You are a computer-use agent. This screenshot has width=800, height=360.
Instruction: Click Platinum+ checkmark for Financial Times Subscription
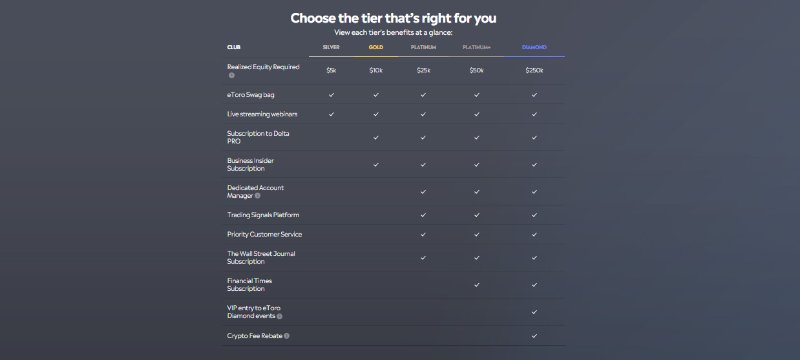[x=477, y=285]
